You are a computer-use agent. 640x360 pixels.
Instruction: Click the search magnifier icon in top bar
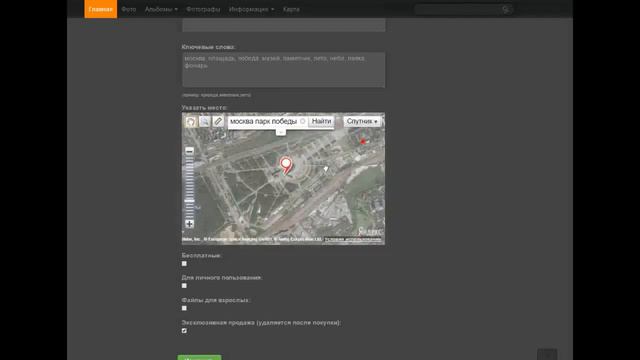click(x=507, y=9)
